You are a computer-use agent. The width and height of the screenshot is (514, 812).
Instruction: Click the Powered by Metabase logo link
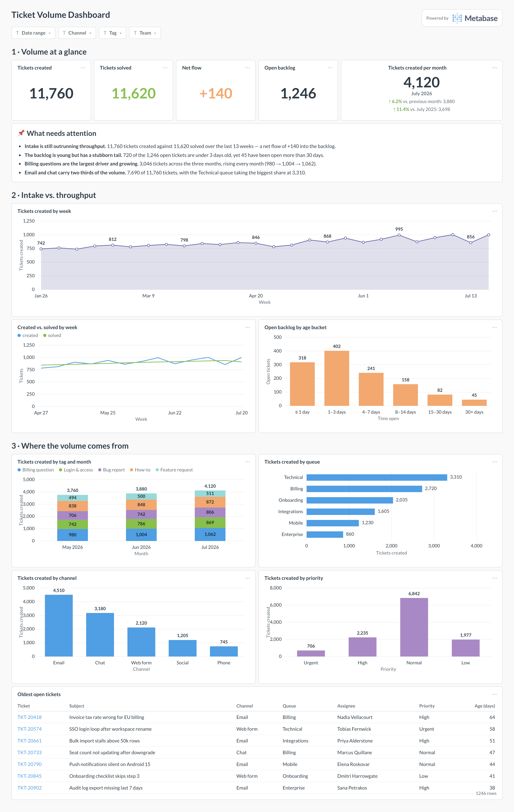pyautogui.click(x=462, y=18)
